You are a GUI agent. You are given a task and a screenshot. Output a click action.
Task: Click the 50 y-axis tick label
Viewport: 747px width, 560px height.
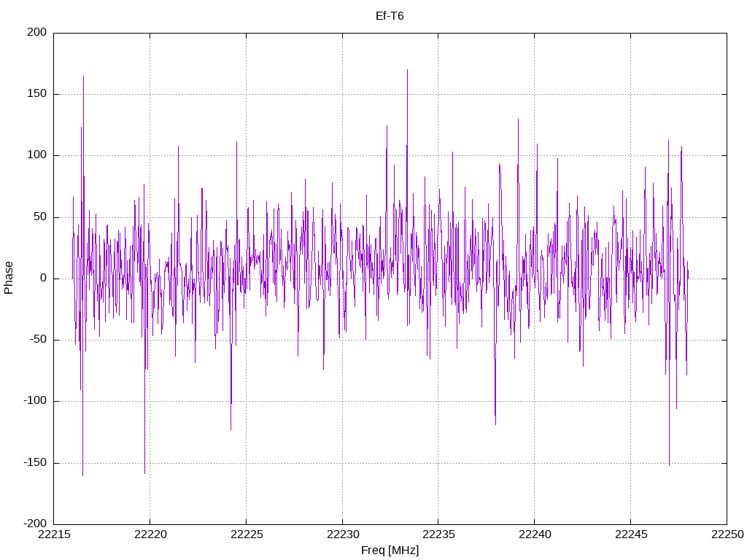pyautogui.click(x=41, y=217)
